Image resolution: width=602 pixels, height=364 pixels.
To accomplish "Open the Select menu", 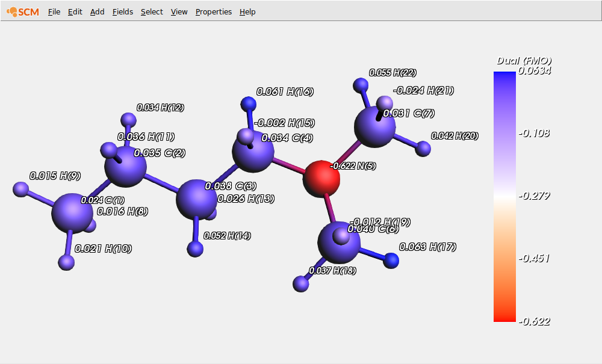I will tap(151, 11).
